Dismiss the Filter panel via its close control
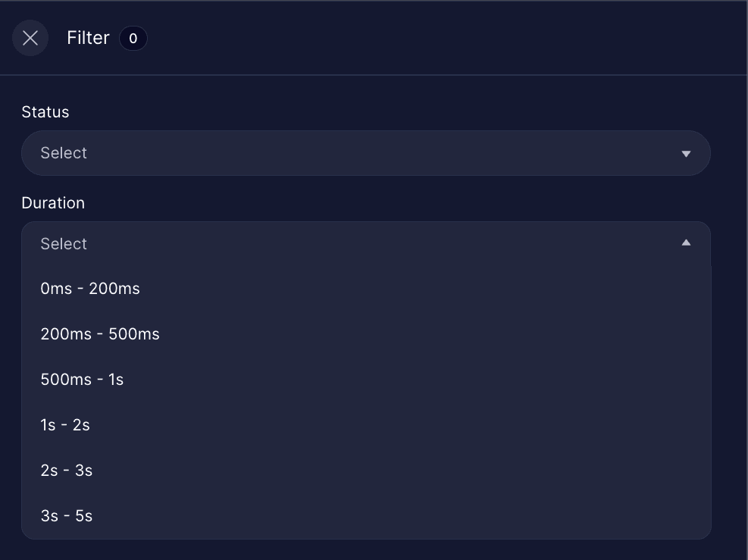Image resolution: width=748 pixels, height=560 pixels. pos(30,38)
